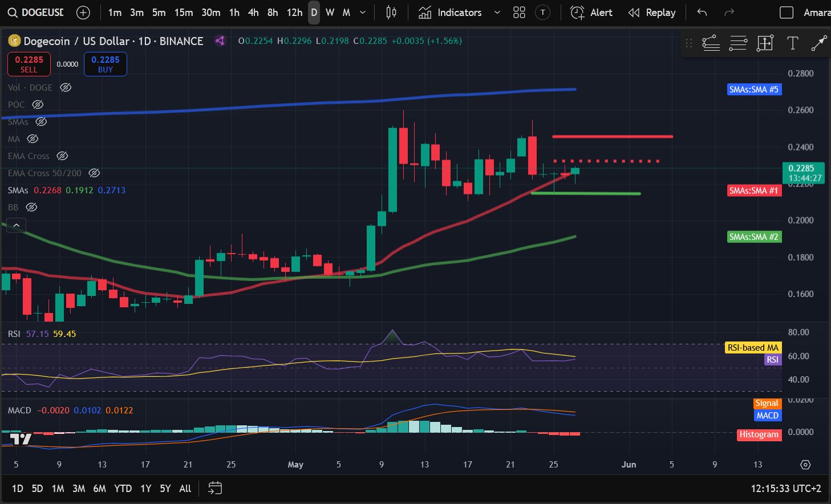Click the circled T icon in toolbar
This screenshot has width=831, height=504.
point(542,13)
